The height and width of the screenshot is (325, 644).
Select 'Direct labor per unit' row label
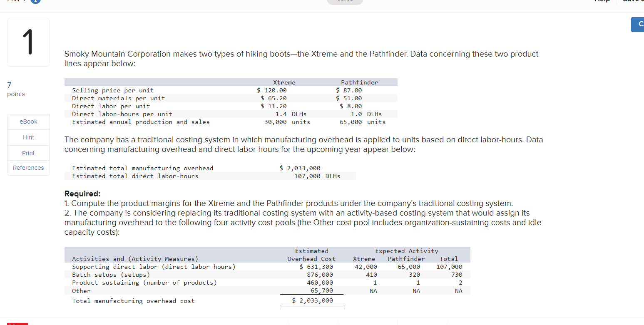(111, 106)
